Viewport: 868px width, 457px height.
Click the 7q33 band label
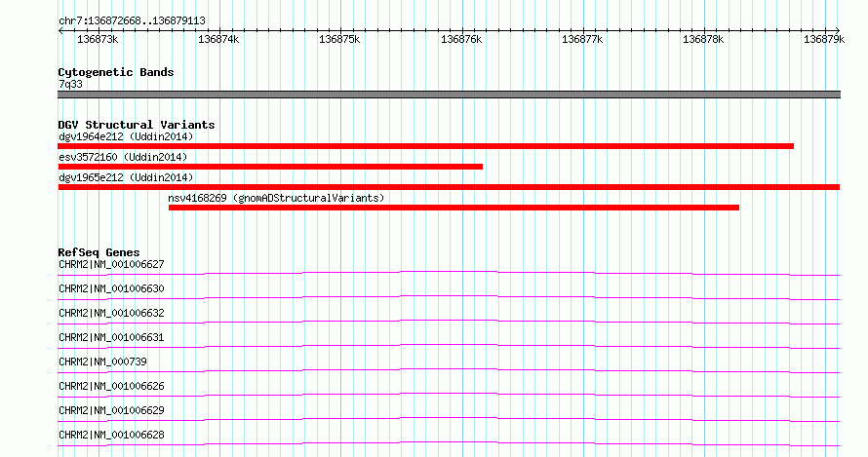tap(70, 84)
